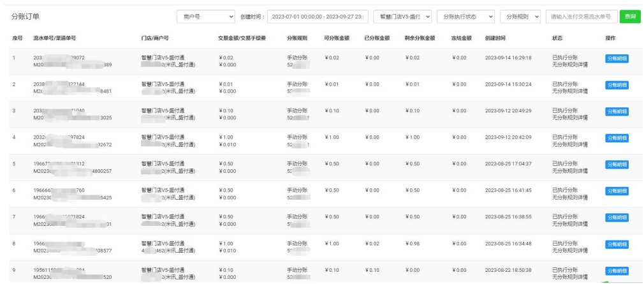The width and height of the screenshot is (644, 284).
Task: Click 无分账规则详情 text in row 5
Action: [x=570, y=171]
